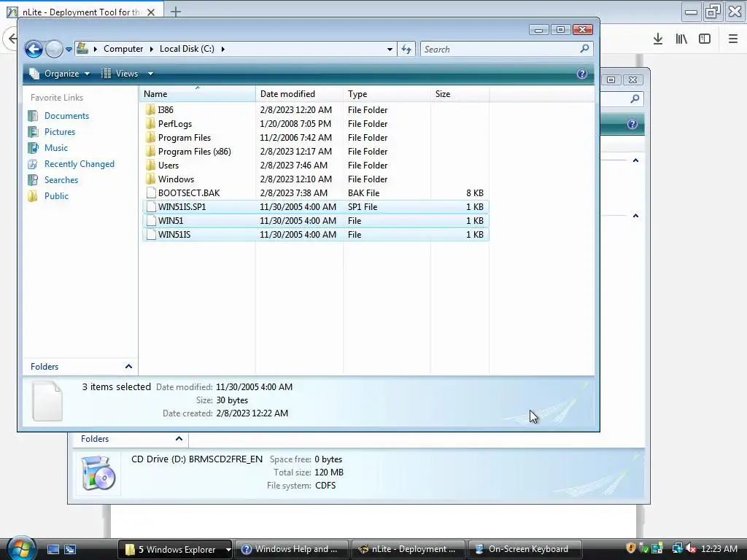This screenshot has height=560, width=747.
Task: Collapse the lower section chevron in back window
Action: click(x=635, y=216)
